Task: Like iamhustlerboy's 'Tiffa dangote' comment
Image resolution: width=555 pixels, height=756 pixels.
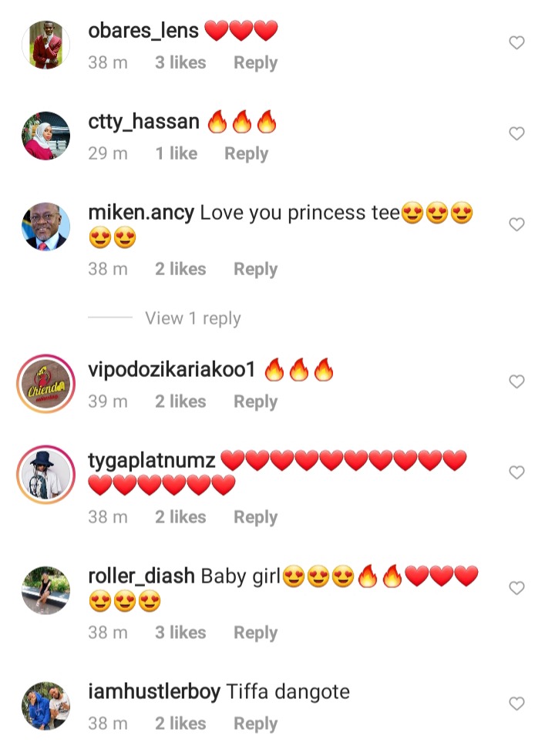Action: [516, 704]
